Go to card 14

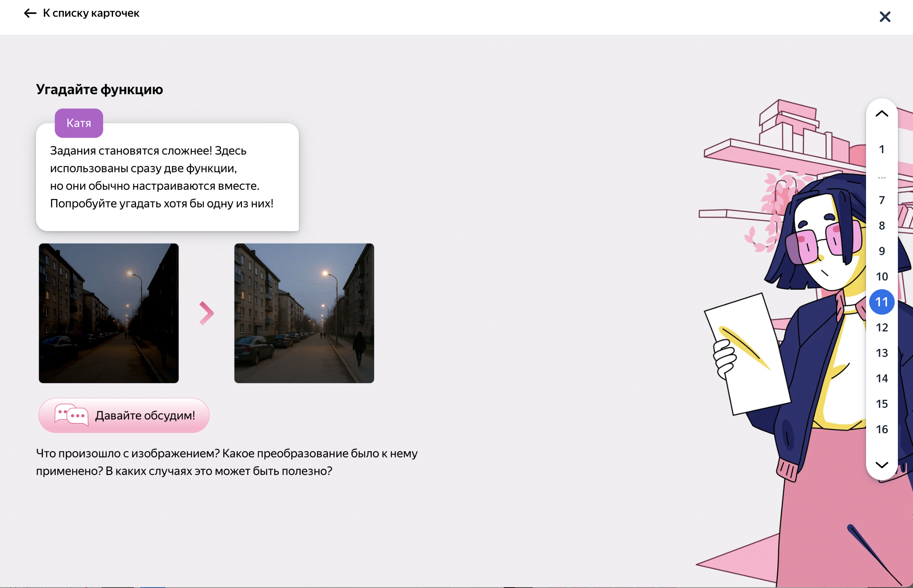[882, 378]
